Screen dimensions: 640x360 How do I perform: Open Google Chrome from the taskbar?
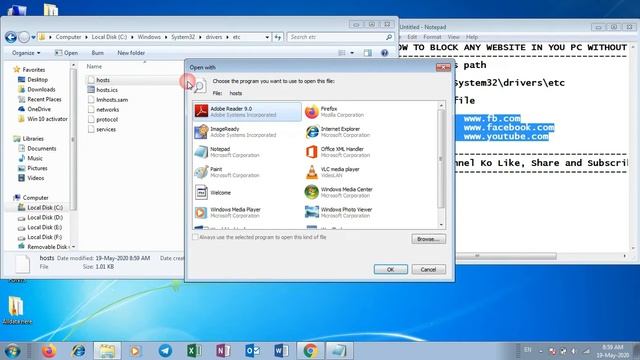[310, 351]
